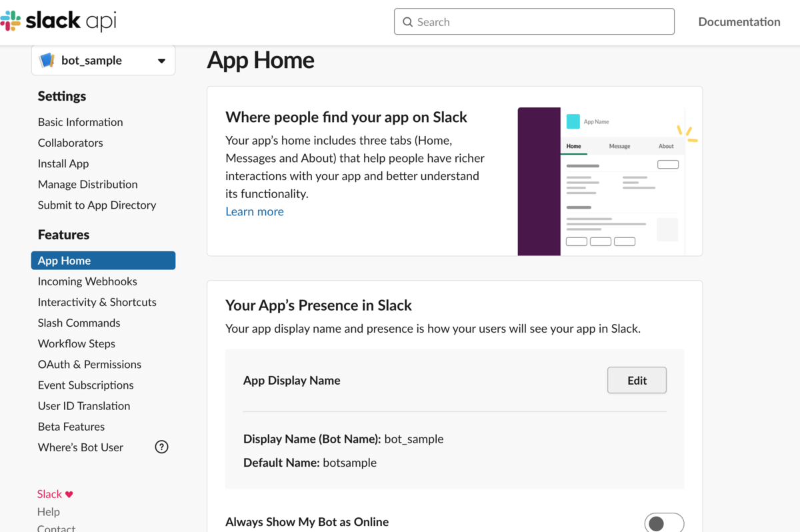The image size is (800, 532).
Task: Open User ID Translation
Action: [83, 405]
